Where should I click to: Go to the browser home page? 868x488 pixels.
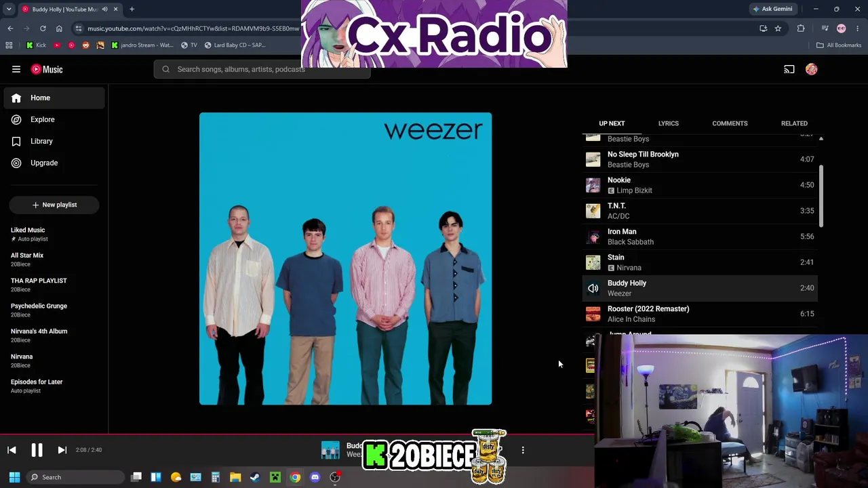(x=59, y=28)
